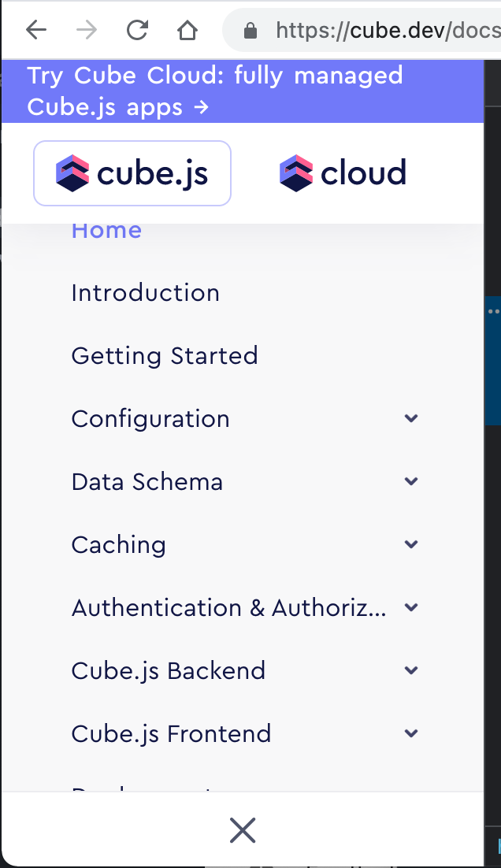Expand the Cube.js Backend section
Viewport: 501px width, 868px height.
(410, 670)
